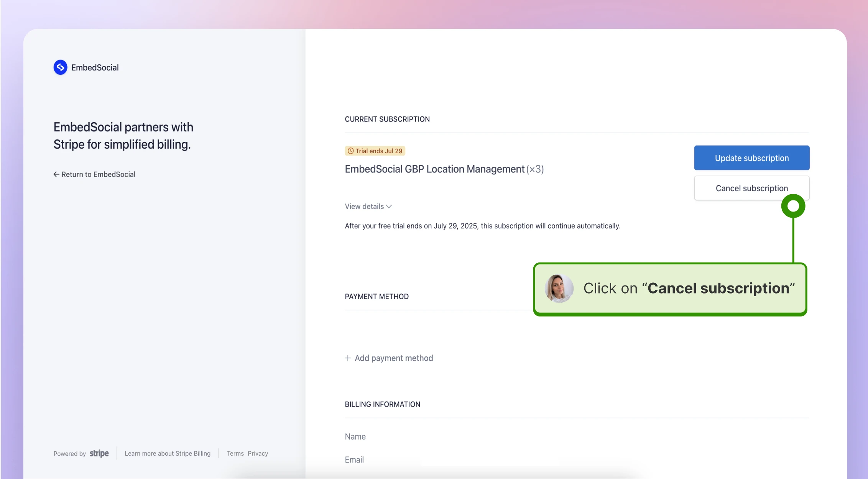This screenshot has height=479, width=868.
Task: Click the Stripe logo in footer
Action: [99, 454]
